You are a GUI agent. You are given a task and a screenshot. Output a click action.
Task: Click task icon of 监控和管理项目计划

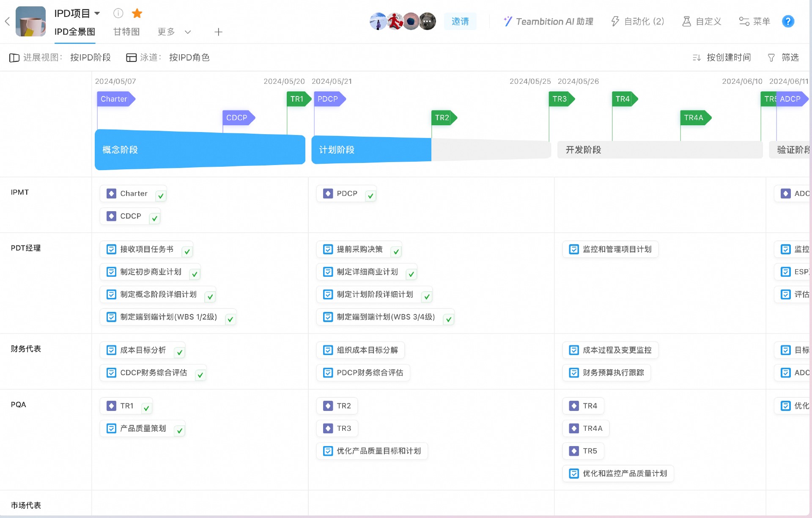(x=574, y=249)
